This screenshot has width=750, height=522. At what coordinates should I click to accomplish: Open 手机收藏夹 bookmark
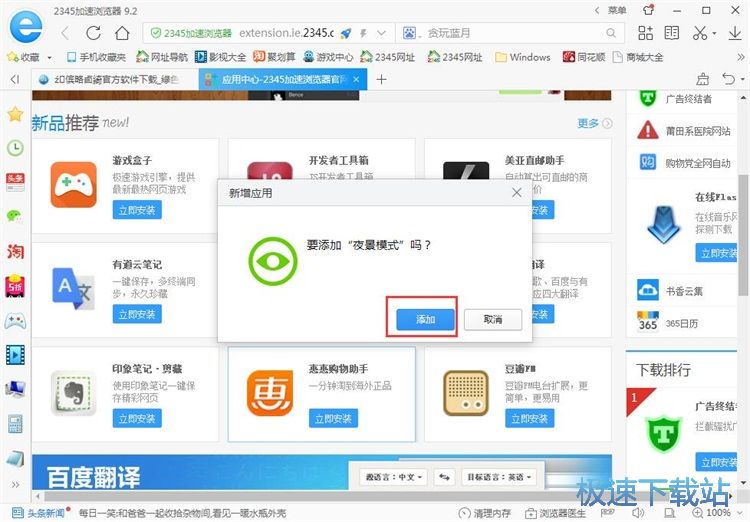96,57
